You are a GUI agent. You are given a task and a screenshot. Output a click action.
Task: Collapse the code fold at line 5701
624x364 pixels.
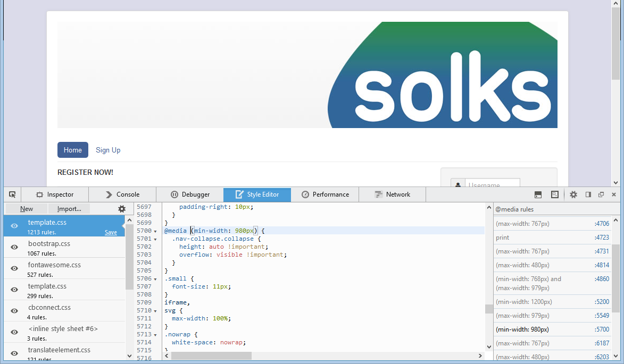[x=155, y=239]
